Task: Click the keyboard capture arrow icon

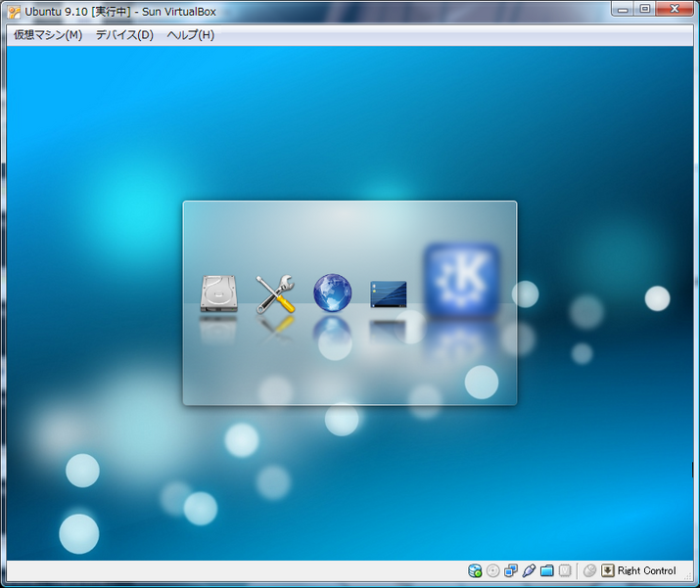Action: click(608, 570)
